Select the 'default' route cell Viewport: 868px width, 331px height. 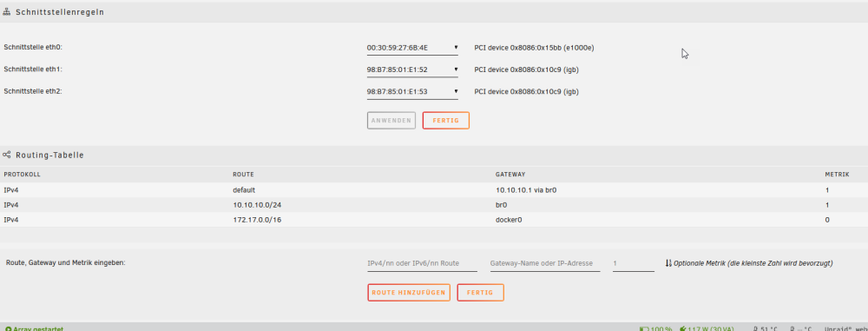[x=244, y=190]
